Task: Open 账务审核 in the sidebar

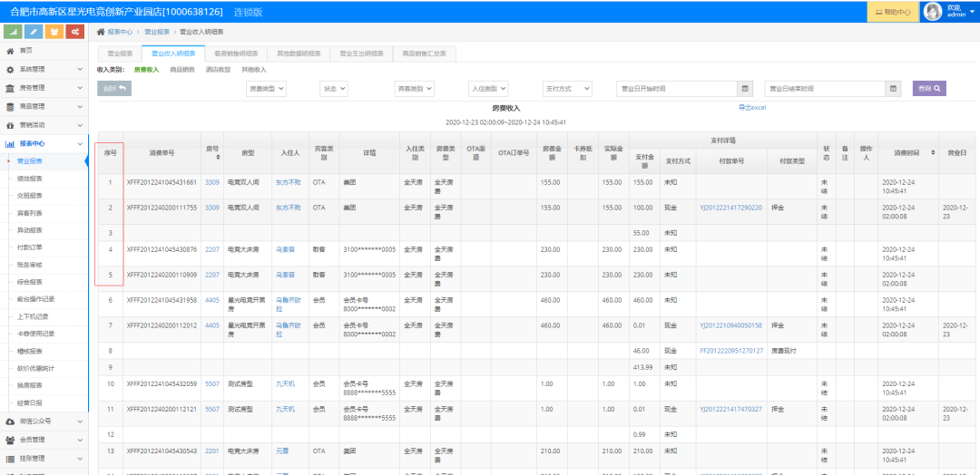Action: 29,265
